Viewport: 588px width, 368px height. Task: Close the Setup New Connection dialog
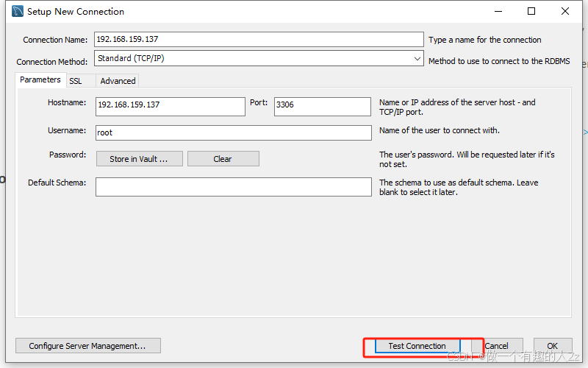coord(565,11)
